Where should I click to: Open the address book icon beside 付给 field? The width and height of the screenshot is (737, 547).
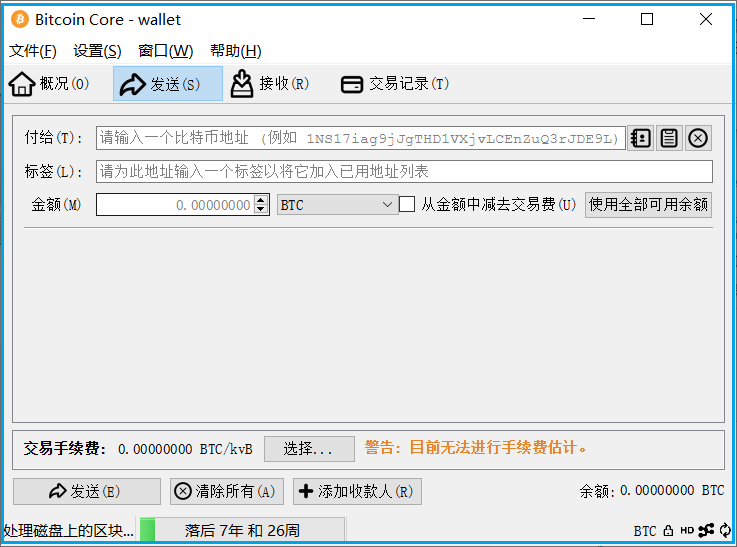tap(640, 138)
